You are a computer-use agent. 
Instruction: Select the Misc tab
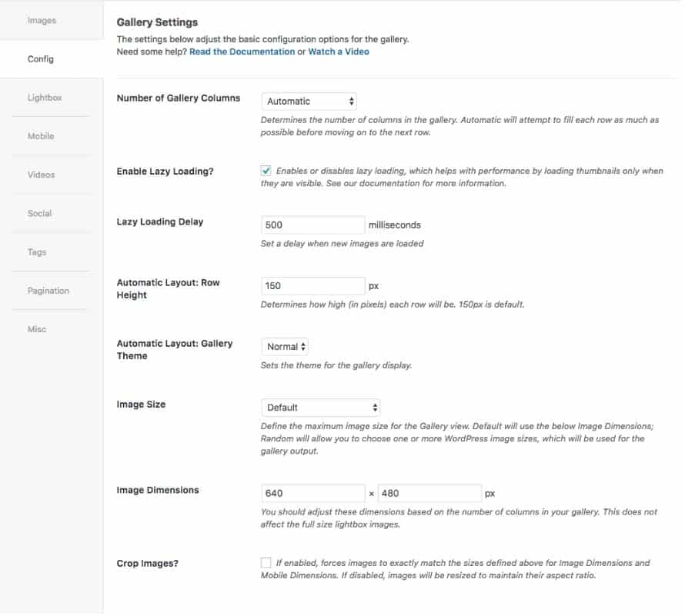coord(37,329)
